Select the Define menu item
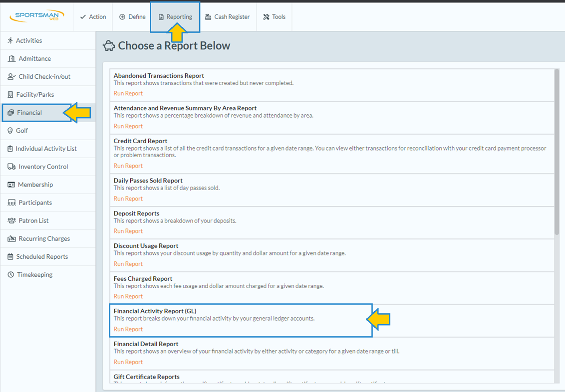This screenshot has height=392, width=565. point(132,17)
